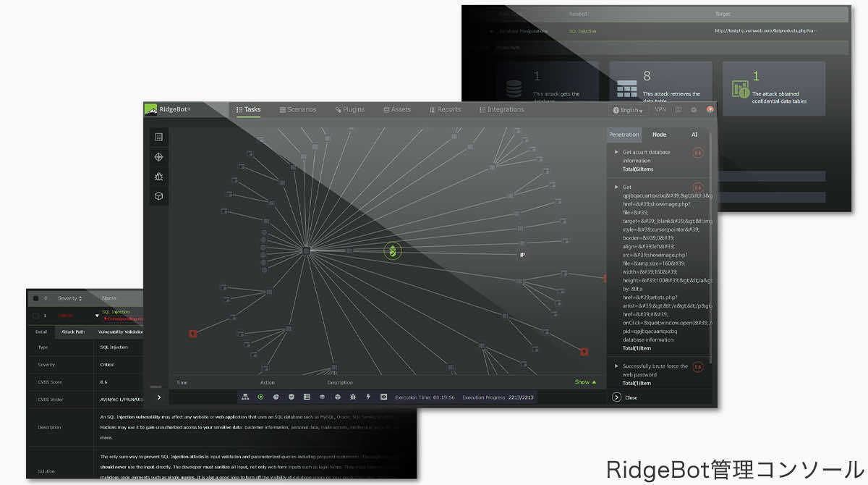Image resolution: width=868 pixels, height=485 pixels.
Task: Click the target crosshair icon in left sidebar
Action: (x=158, y=157)
